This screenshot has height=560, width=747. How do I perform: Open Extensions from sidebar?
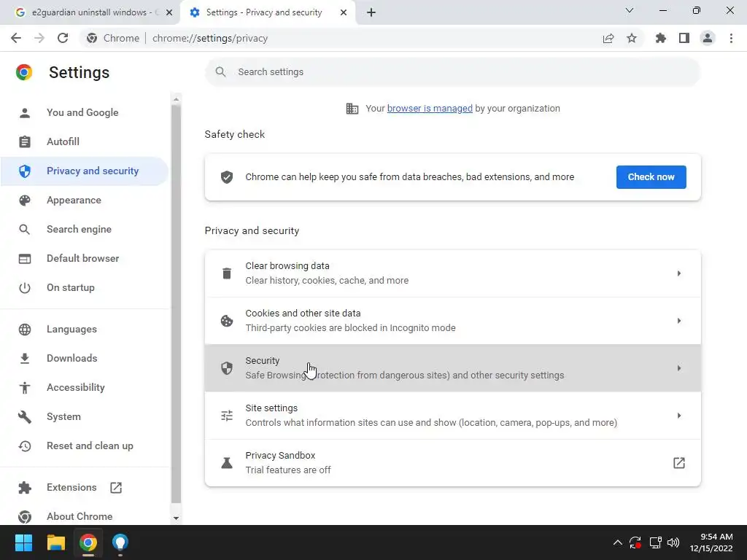click(84, 488)
